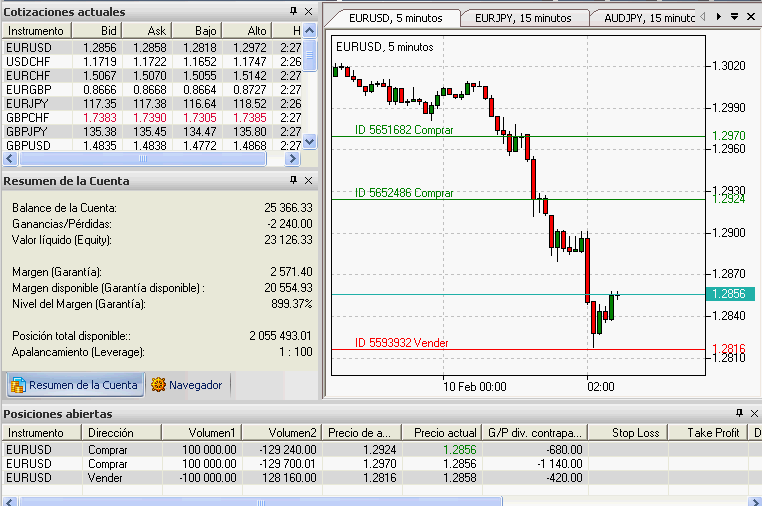
Task: Click the Ganancias/Pérdidas value -2 240.00
Action: 290,224
